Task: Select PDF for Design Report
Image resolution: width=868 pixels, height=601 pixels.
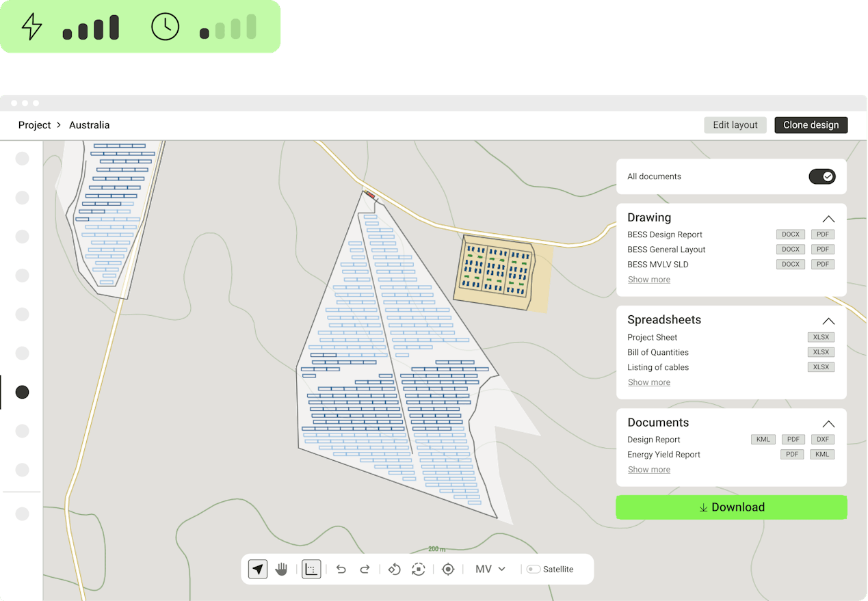Action: (793, 440)
